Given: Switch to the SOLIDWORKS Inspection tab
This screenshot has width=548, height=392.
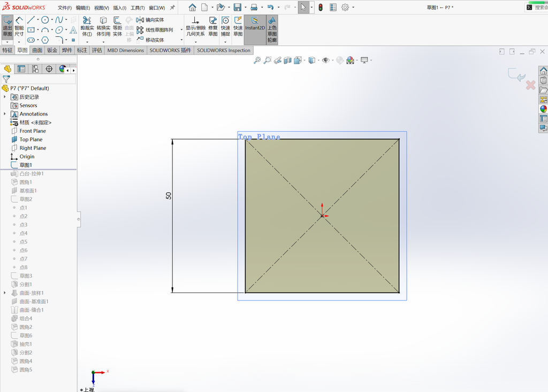Looking at the screenshot, I should (224, 50).
